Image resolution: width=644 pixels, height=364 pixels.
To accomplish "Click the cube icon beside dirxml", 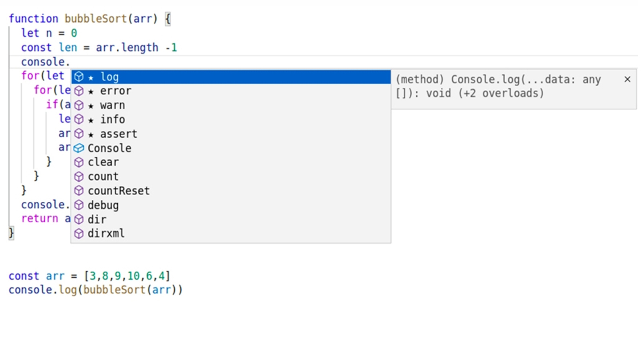I will [79, 234].
